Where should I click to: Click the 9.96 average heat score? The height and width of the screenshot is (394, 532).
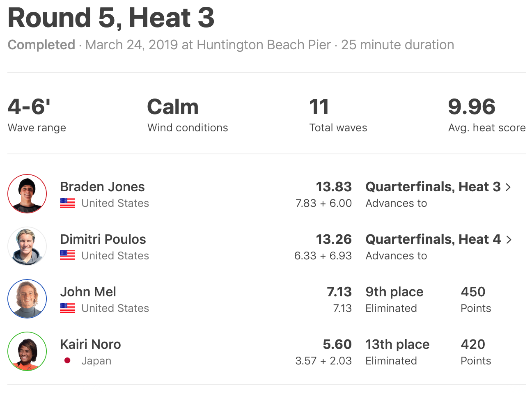pos(472,107)
